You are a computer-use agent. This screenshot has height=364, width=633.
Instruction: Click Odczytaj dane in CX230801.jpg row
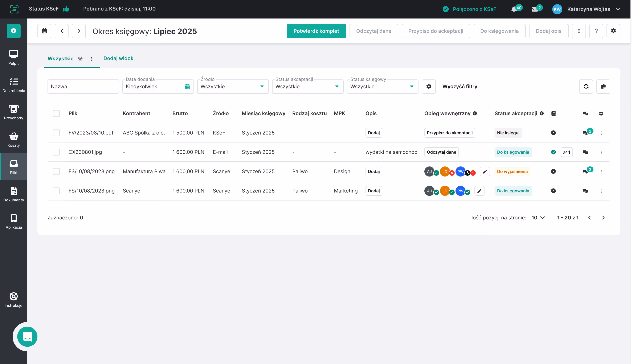tap(441, 152)
